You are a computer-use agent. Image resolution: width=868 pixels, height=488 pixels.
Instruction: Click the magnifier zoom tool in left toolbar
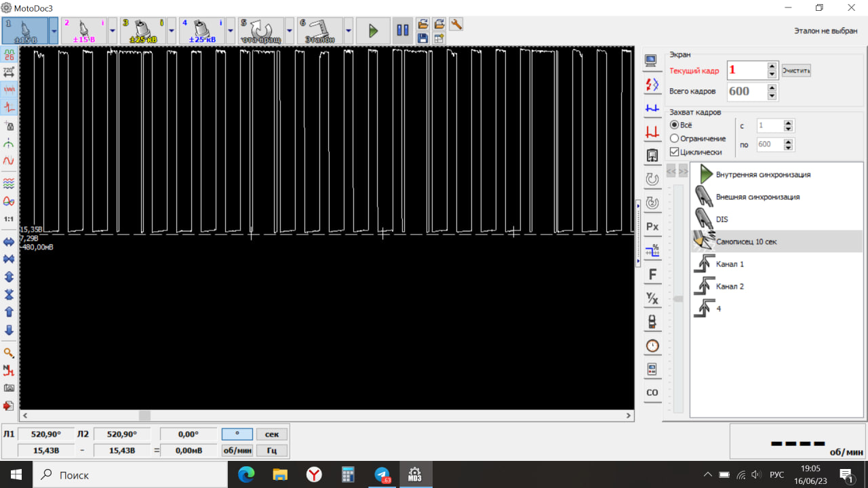coord(9,353)
